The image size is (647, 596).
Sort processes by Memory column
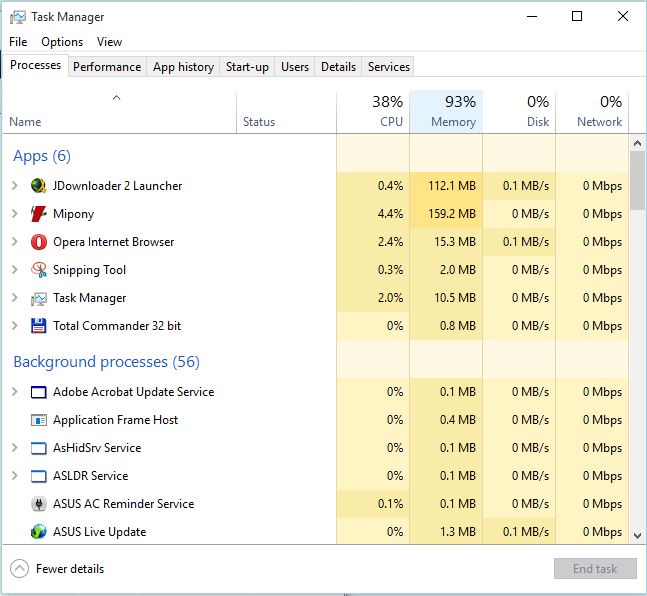(446, 112)
